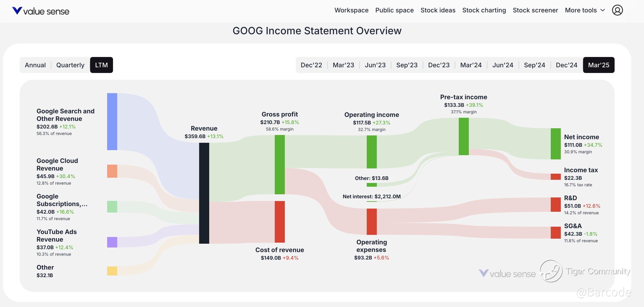Open the user account profile icon
The image size is (644, 307).
617,10
